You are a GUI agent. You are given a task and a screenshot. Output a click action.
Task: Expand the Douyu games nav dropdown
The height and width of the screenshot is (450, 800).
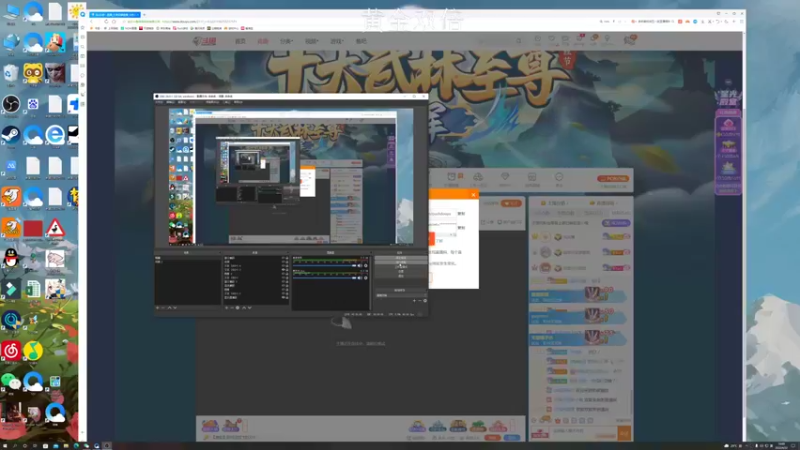click(x=336, y=41)
